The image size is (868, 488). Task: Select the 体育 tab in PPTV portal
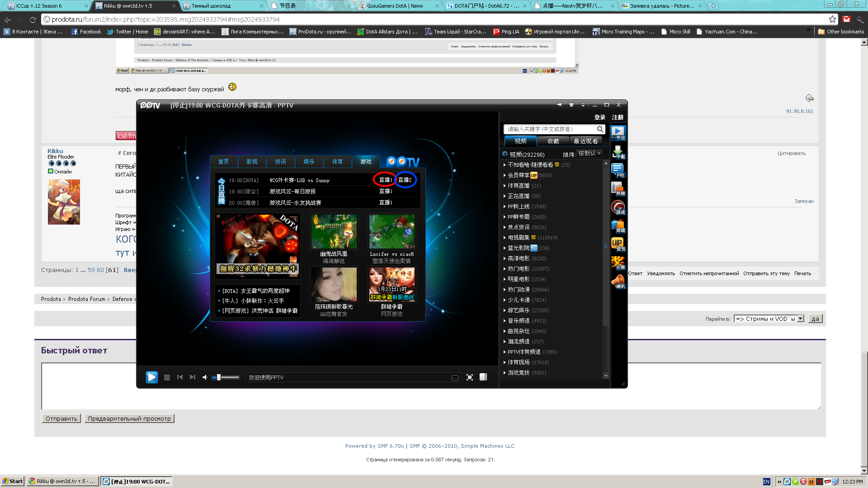click(x=337, y=161)
